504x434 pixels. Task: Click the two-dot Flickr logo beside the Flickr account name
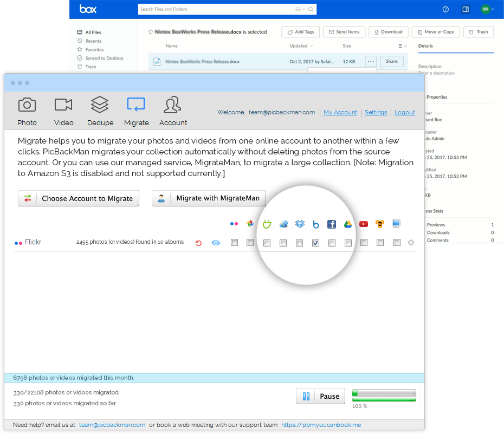(x=18, y=243)
